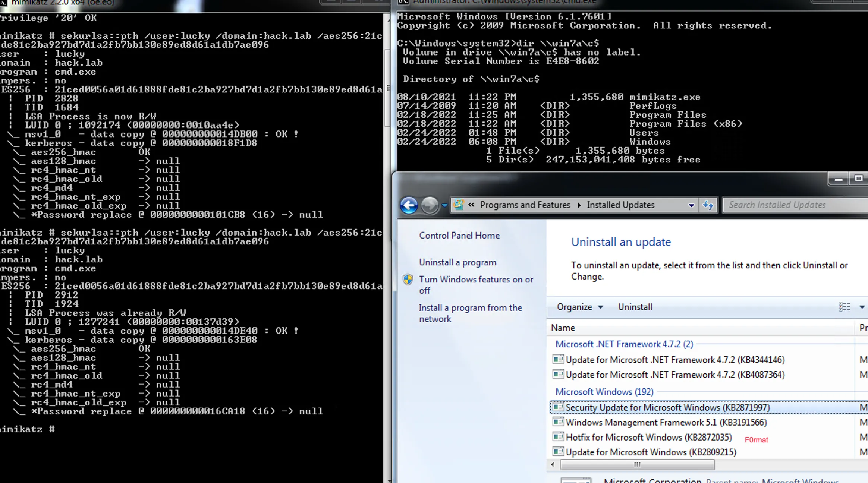Image resolution: width=868 pixels, height=483 pixels.
Task: Expand the address bar history dropdown
Action: [x=691, y=205]
